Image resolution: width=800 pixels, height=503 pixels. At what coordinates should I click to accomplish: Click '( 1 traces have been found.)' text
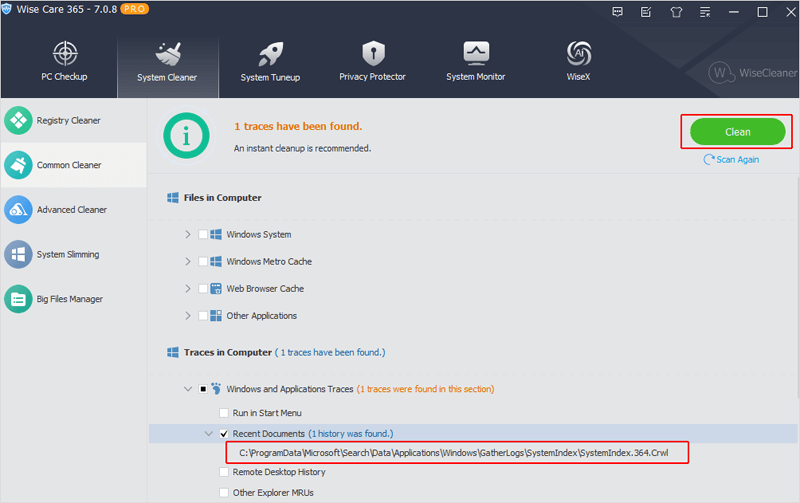pos(330,352)
